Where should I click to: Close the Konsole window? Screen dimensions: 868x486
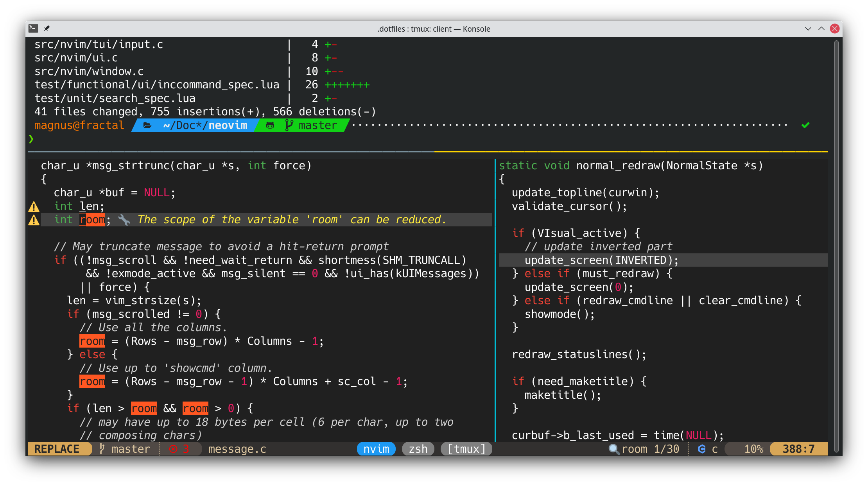tap(835, 29)
